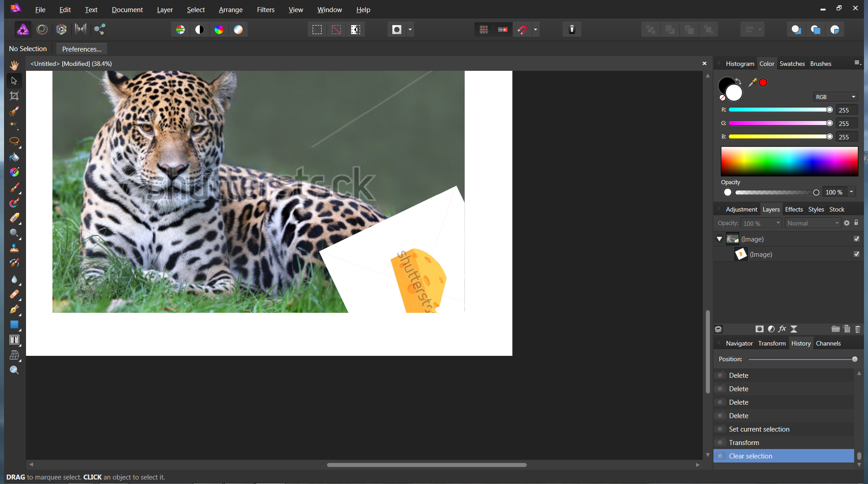Select the Crop tool
The height and width of the screenshot is (484, 868).
[14, 96]
